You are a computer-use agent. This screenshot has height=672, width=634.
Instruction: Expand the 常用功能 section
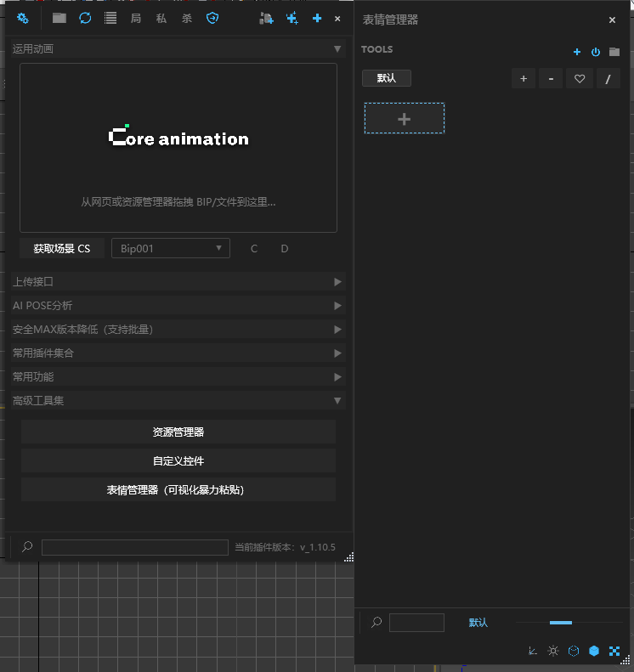(x=178, y=376)
